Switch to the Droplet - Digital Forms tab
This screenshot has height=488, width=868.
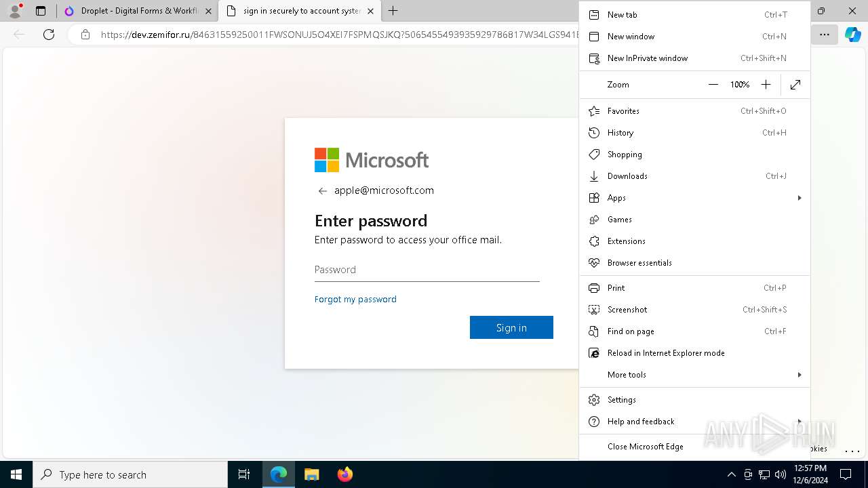(x=137, y=11)
